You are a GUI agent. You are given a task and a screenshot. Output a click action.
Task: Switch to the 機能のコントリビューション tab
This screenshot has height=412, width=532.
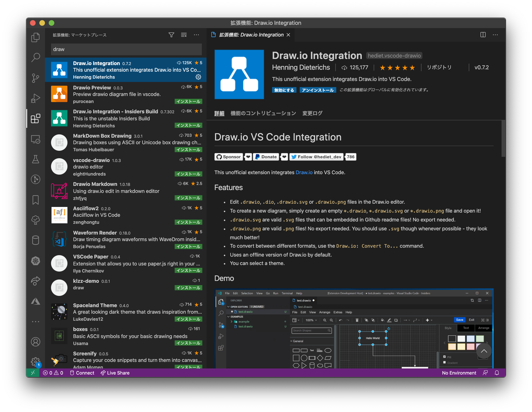(x=263, y=113)
